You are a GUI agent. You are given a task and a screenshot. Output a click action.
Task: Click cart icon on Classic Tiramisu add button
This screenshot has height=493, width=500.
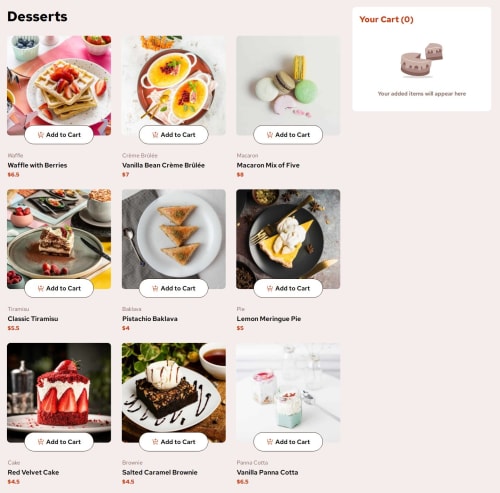pyautogui.click(x=41, y=288)
